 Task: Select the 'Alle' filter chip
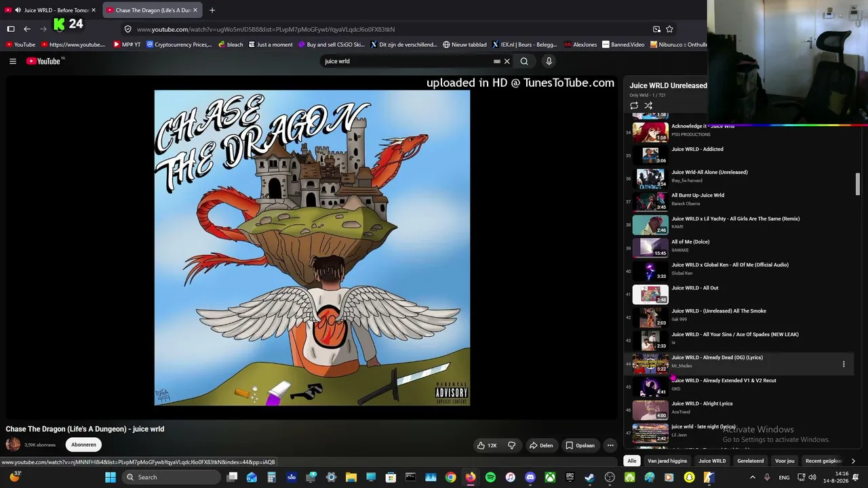coord(632,461)
